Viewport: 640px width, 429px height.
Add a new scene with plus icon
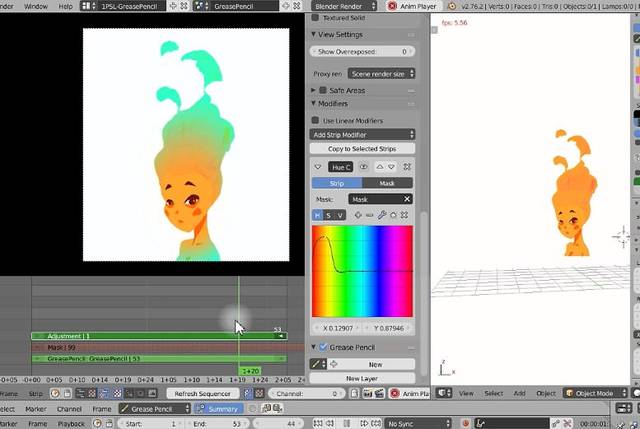coord(286,6)
